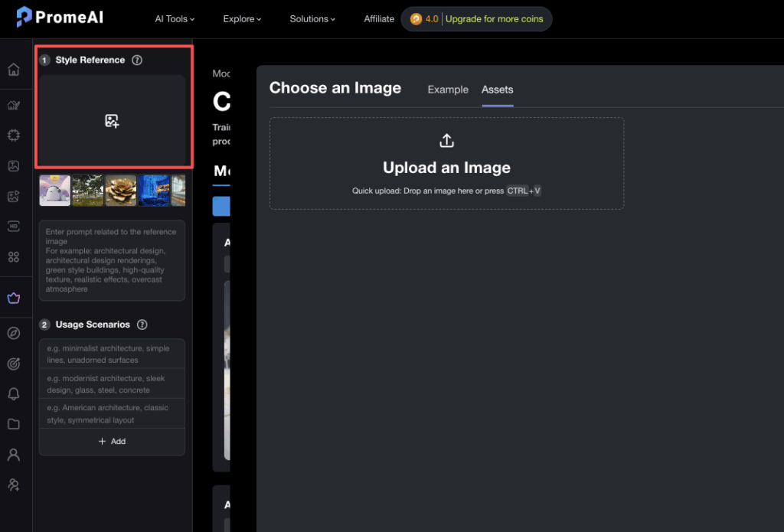This screenshot has width=784, height=532.
Task: Click Usage Scenarios help question mark
Action: [x=142, y=325]
